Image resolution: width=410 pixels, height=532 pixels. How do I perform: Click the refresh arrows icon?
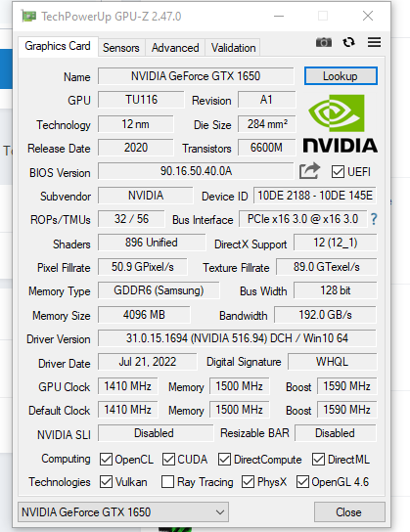(x=348, y=42)
